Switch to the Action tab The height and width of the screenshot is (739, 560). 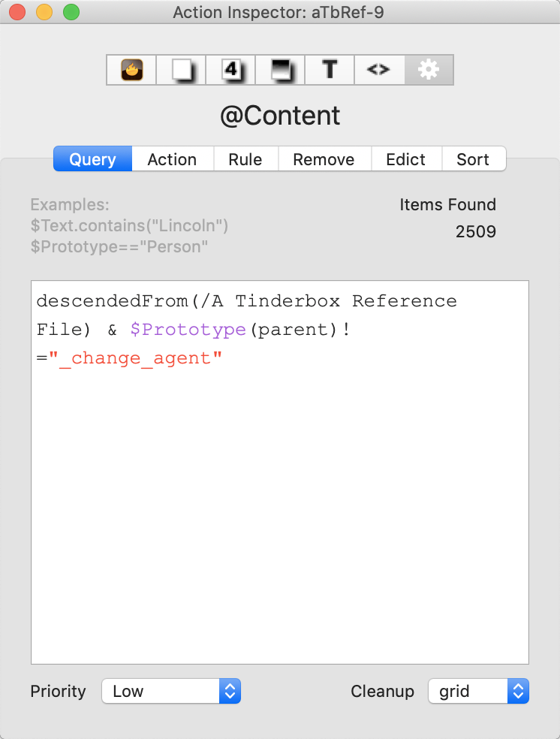[x=172, y=159]
